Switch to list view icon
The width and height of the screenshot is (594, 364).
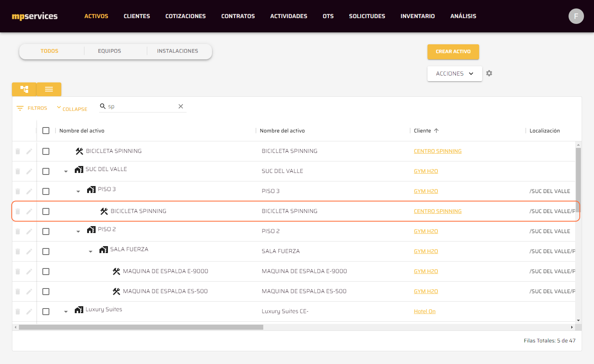(x=49, y=89)
